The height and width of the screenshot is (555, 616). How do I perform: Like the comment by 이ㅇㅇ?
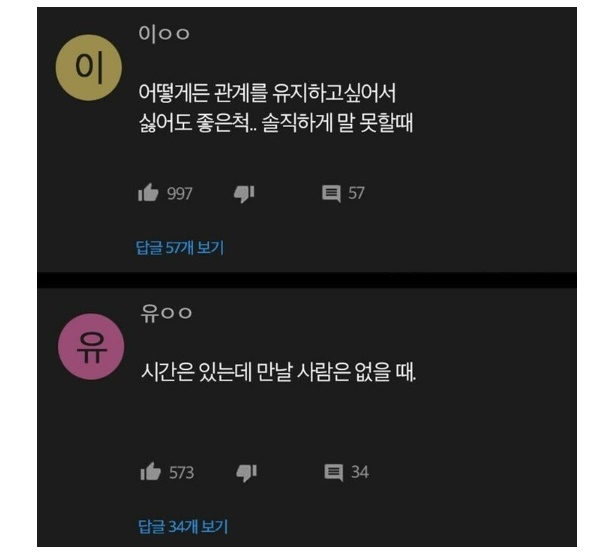[x=148, y=192]
